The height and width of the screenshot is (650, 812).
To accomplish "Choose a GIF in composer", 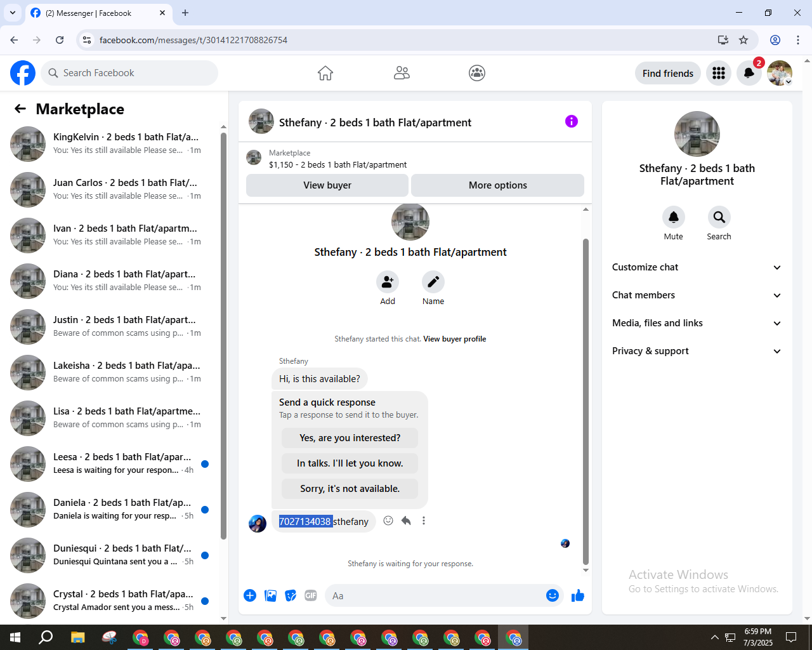I will point(311,595).
